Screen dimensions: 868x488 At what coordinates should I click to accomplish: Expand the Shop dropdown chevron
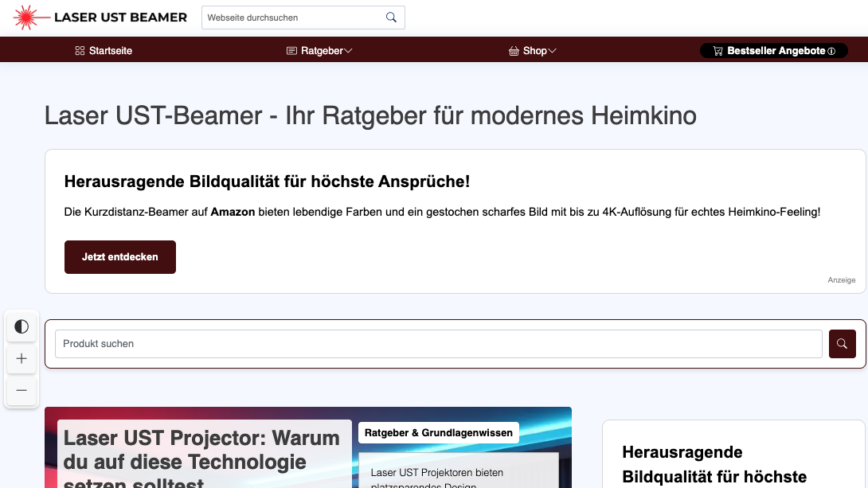(552, 51)
